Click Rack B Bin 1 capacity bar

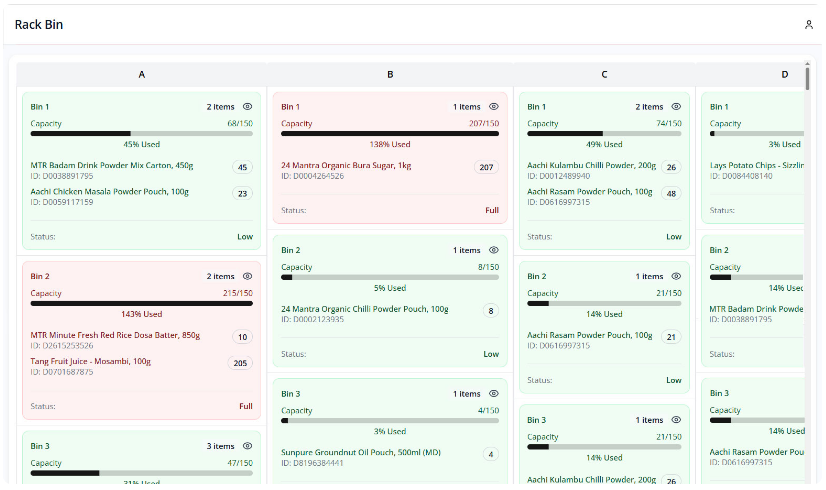tap(390, 133)
